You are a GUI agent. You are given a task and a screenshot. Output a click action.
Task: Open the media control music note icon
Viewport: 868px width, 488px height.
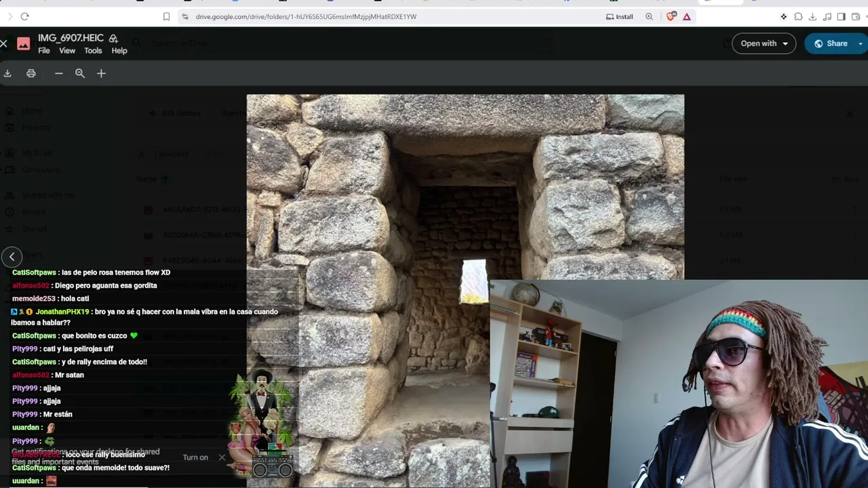click(x=827, y=16)
